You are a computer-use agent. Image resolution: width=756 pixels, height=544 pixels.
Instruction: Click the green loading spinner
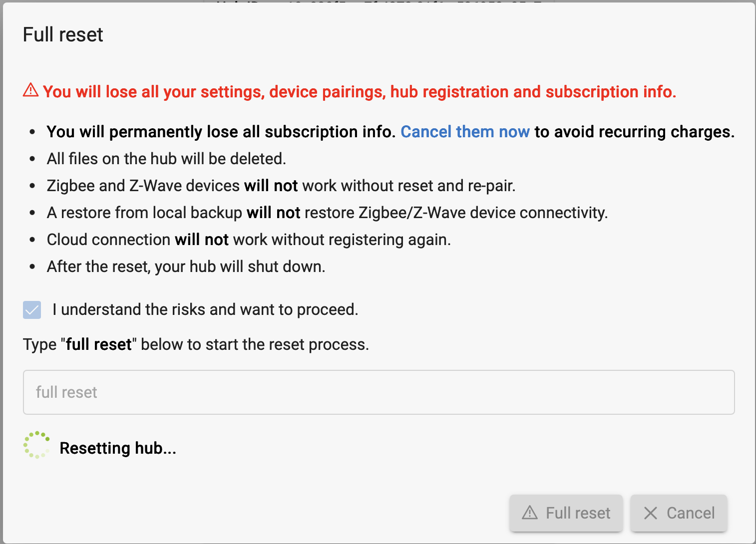pos(37,445)
